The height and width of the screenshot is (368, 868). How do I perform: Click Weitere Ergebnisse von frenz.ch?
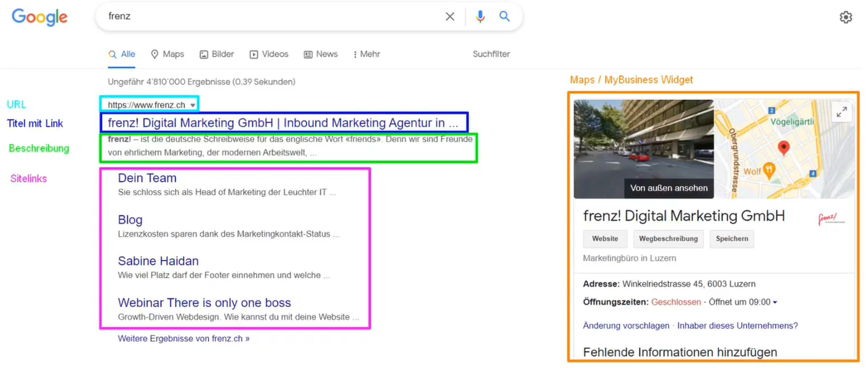184,339
